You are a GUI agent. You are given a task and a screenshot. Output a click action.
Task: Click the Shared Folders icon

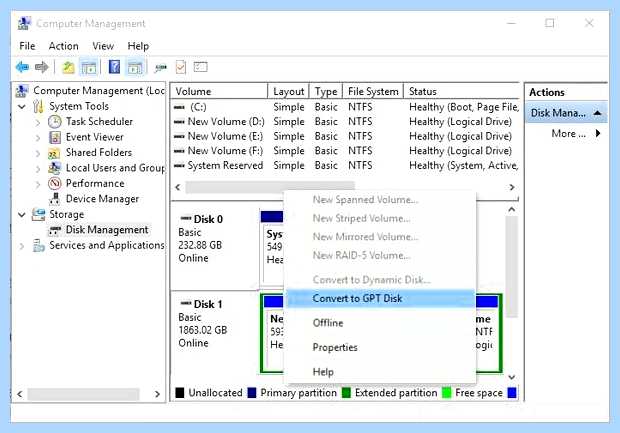point(54,153)
